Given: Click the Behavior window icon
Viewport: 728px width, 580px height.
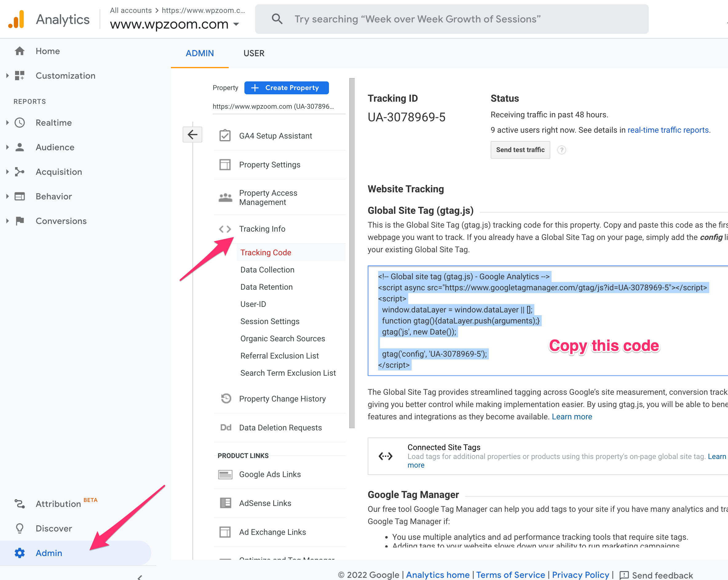Looking at the screenshot, I should coord(20,196).
